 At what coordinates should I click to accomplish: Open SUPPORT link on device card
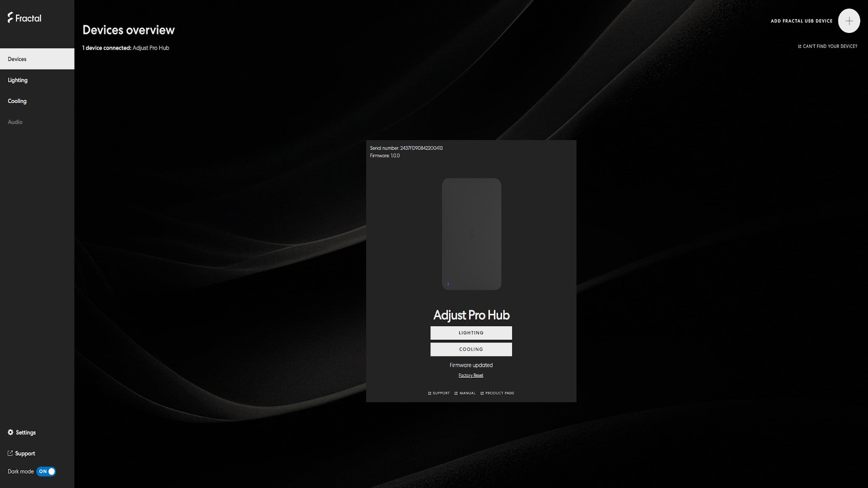click(439, 393)
